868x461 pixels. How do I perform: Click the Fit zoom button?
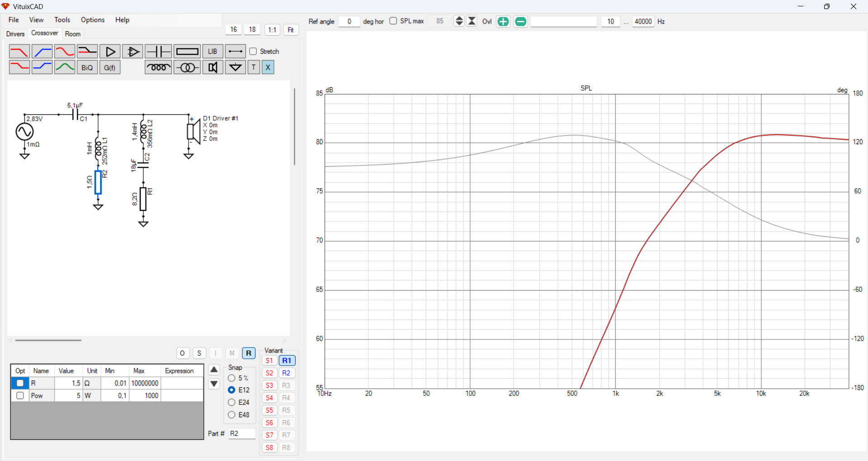[291, 30]
